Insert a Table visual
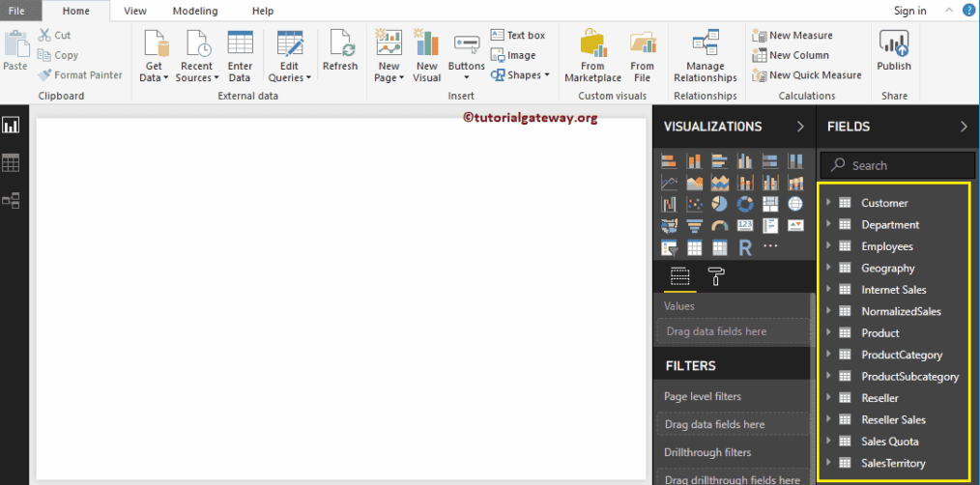The image size is (980, 485). (x=694, y=247)
